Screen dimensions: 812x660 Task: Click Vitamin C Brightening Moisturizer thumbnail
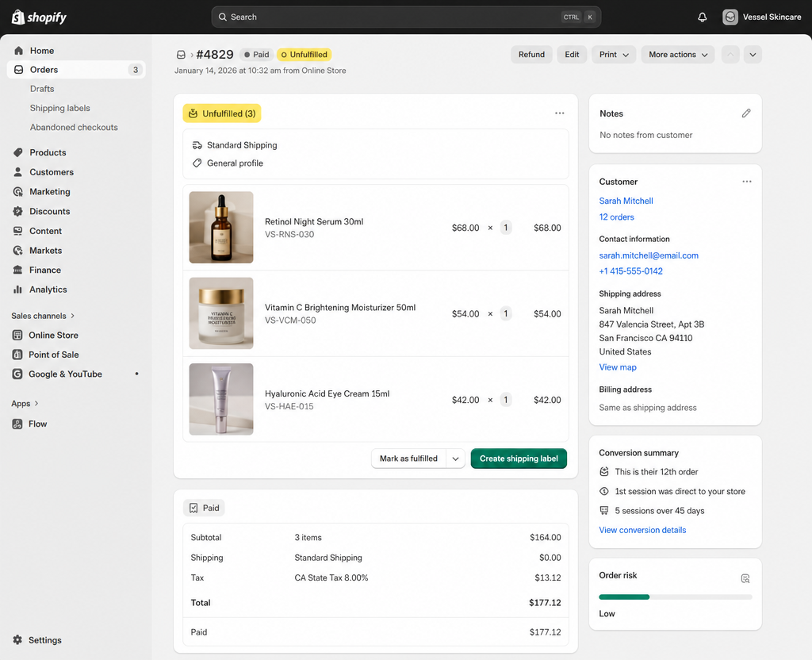click(x=221, y=313)
